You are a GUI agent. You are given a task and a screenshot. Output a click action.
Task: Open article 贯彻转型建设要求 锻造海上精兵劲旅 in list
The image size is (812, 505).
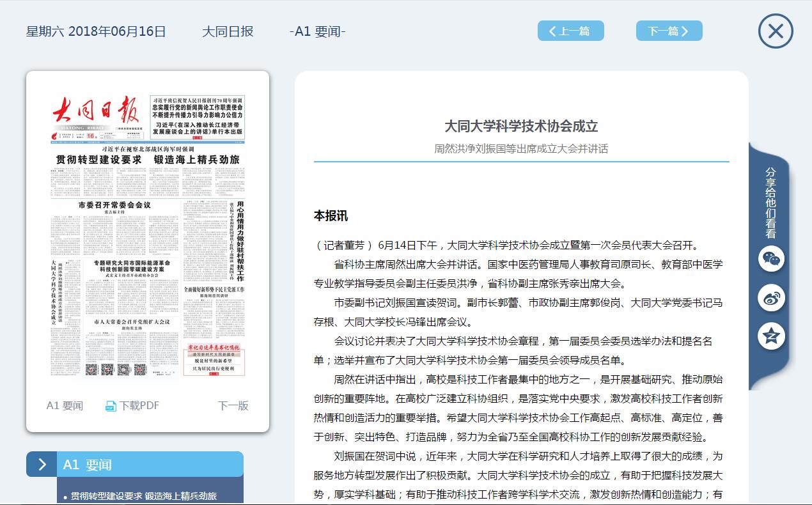tap(144, 496)
